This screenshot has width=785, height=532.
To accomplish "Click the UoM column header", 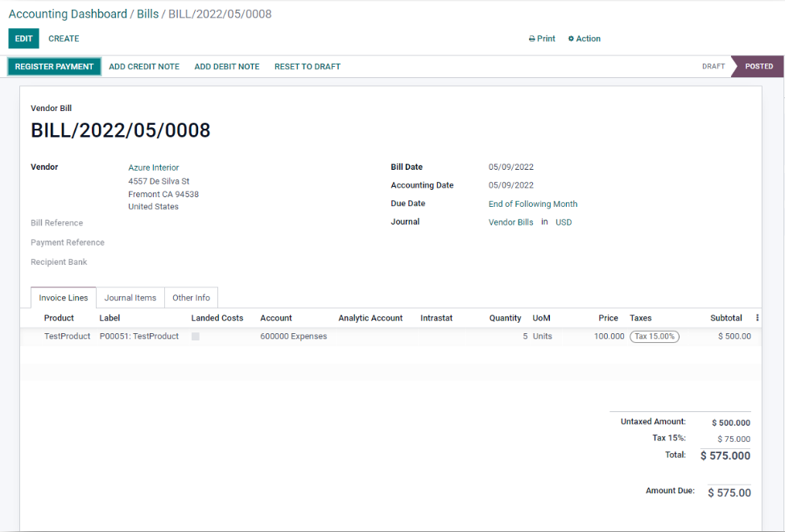I will (x=541, y=318).
